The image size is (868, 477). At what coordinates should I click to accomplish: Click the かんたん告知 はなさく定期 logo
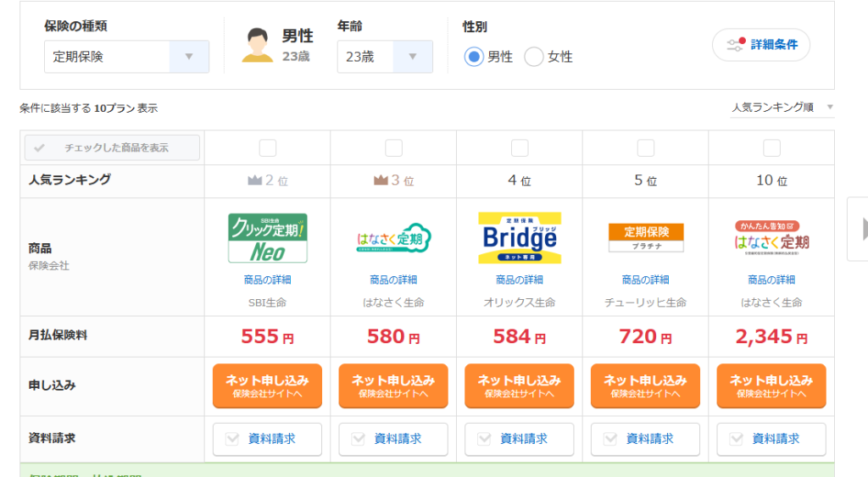tap(771, 237)
